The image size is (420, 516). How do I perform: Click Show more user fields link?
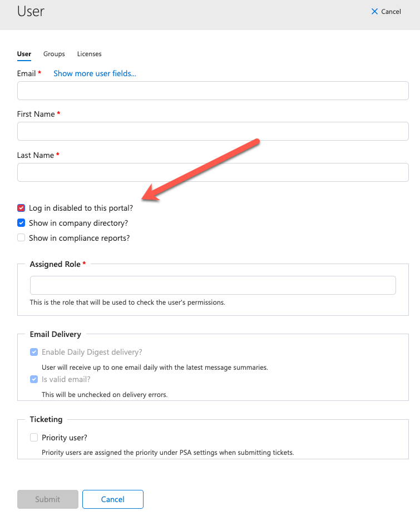coord(95,73)
